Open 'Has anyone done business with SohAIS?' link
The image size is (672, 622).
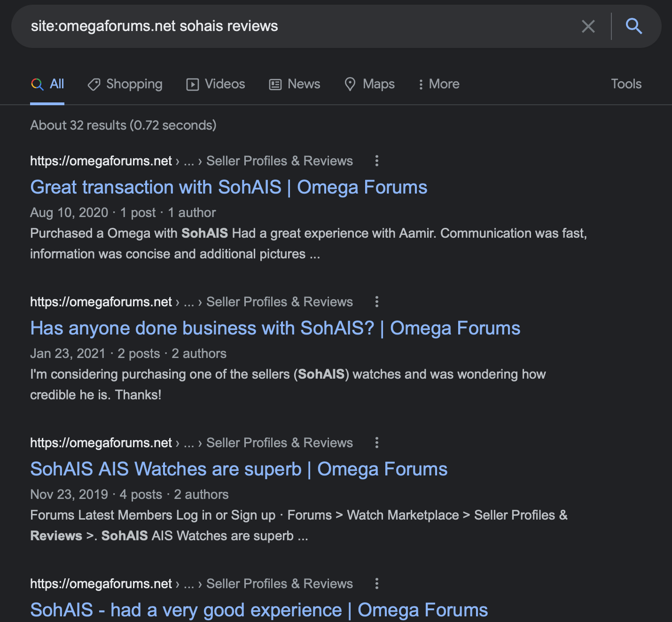point(275,328)
